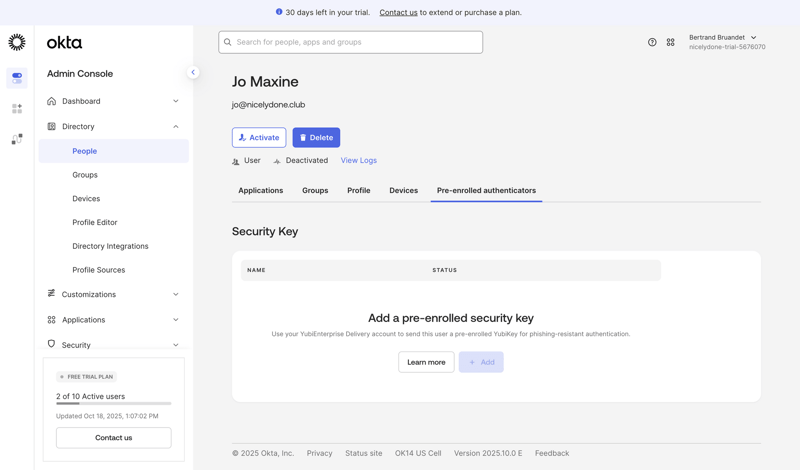Open the apps-with-plus icon in left rail
Screen dimensions: 800x470
pos(17,108)
